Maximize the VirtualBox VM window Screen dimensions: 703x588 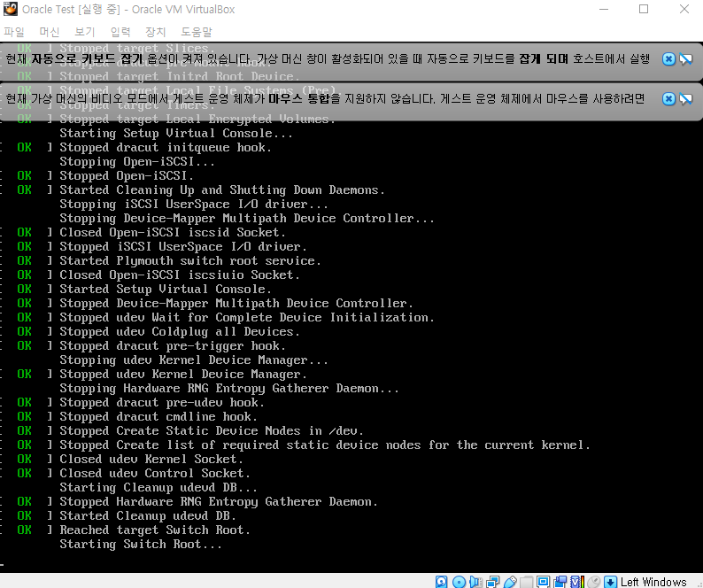tap(644, 9)
